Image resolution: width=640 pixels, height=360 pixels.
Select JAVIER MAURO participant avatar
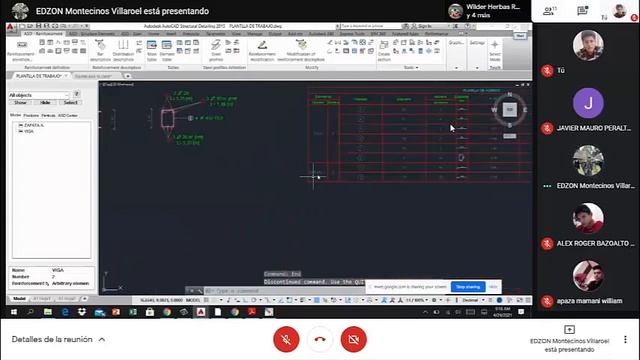[588, 103]
